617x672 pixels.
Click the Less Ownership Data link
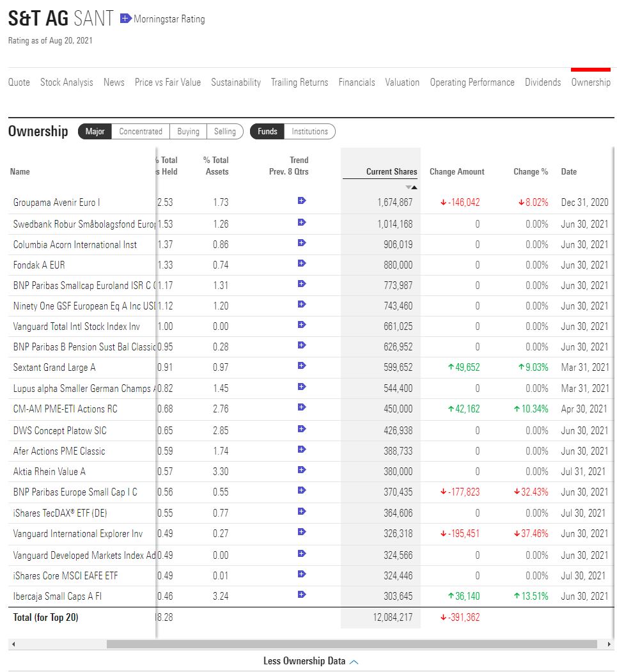click(x=306, y=661)
